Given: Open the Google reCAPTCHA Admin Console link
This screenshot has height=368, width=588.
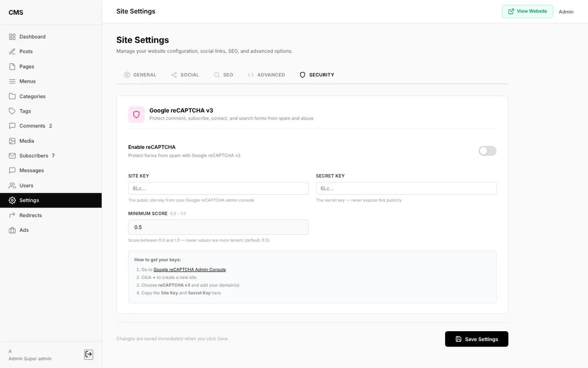Looking at the screenshot, I should click(190, 270).
